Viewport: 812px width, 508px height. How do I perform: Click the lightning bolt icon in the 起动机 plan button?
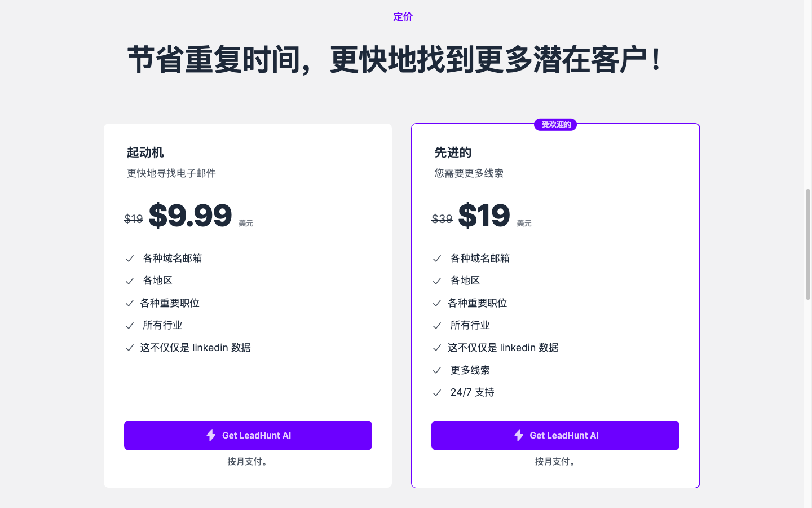[x=211, y=435]
